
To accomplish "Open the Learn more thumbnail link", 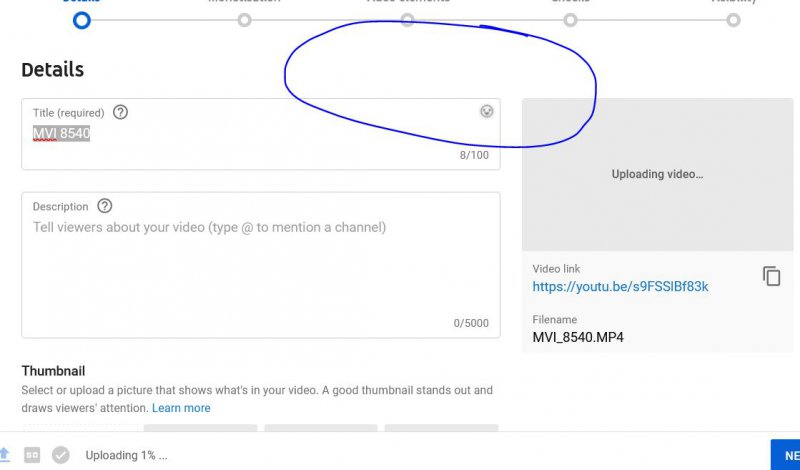I will (181, 408).
